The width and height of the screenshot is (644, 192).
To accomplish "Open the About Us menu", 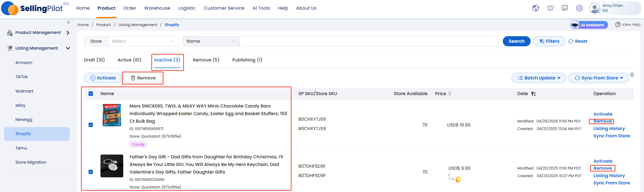I will click(306, 8).
